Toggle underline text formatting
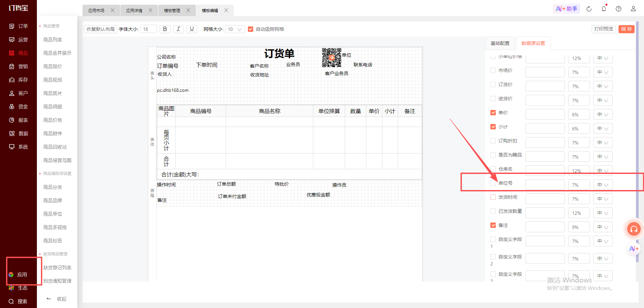 coord(192,29)
